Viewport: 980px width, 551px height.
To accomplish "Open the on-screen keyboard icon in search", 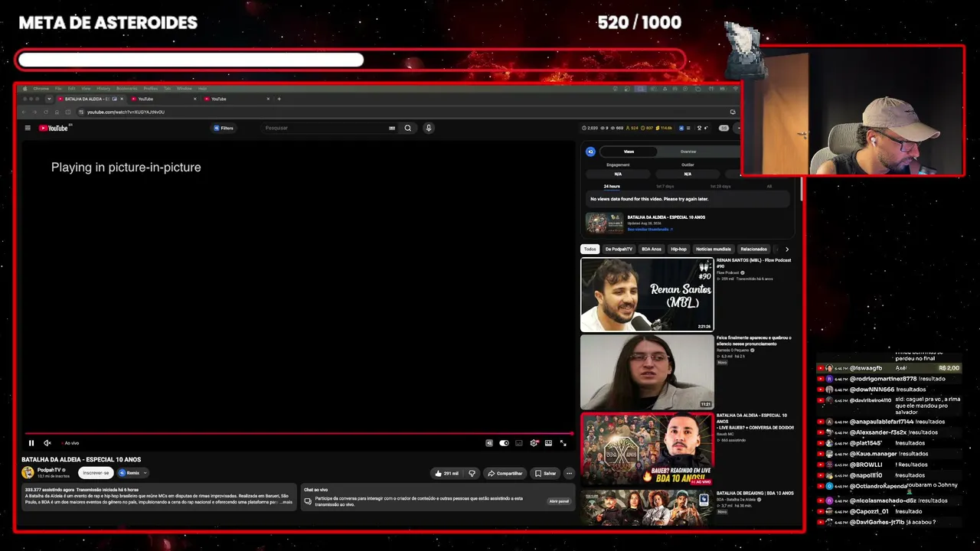I will point(392,128).
